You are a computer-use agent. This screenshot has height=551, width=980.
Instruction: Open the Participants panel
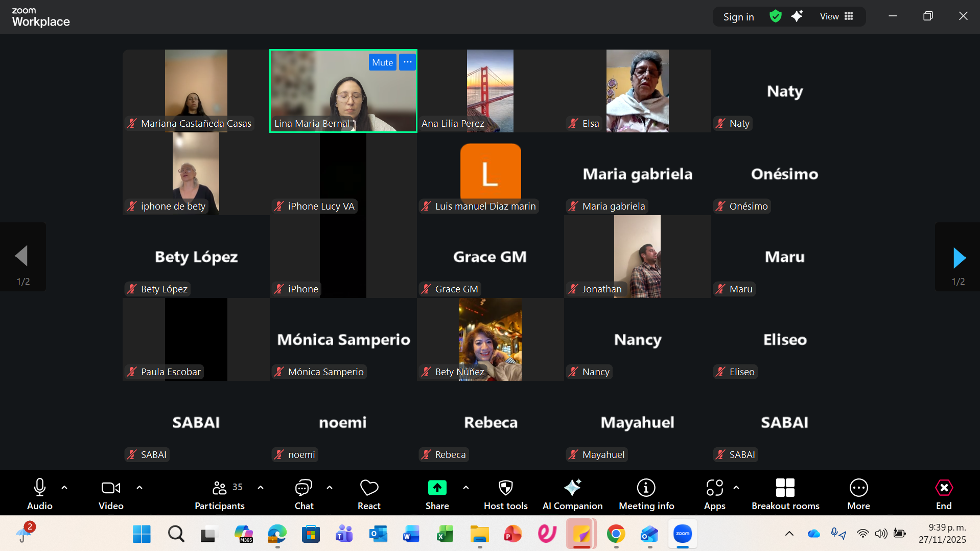(x=220, y=494)
